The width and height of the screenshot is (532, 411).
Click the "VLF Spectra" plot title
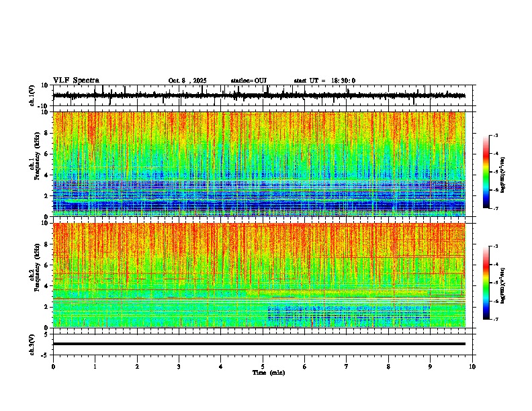click(x=76, y=80)
